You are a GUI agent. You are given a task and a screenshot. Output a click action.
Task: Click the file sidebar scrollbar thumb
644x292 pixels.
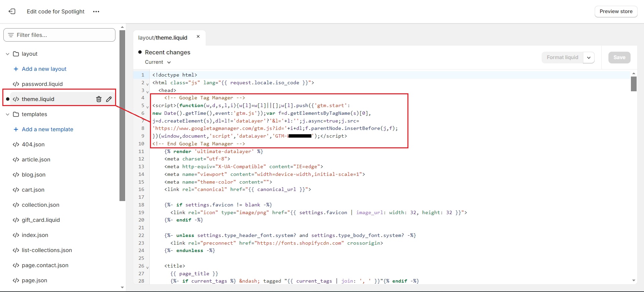[122, 115]
